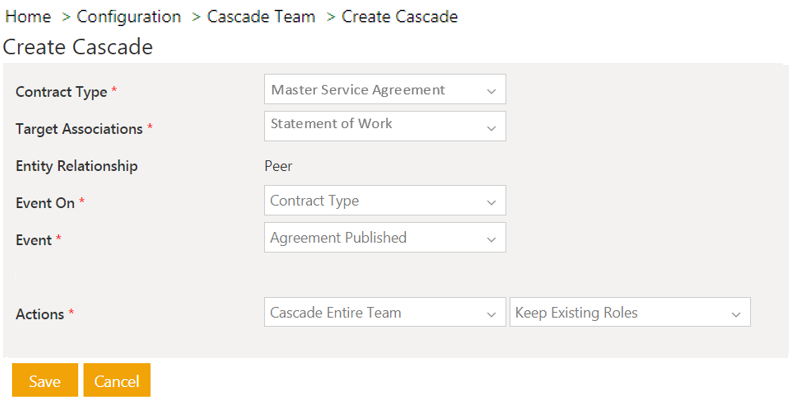This screenshot has height=402, width=789.
Task: Open the Event On dropdown
Action: (x=384, y=201)
